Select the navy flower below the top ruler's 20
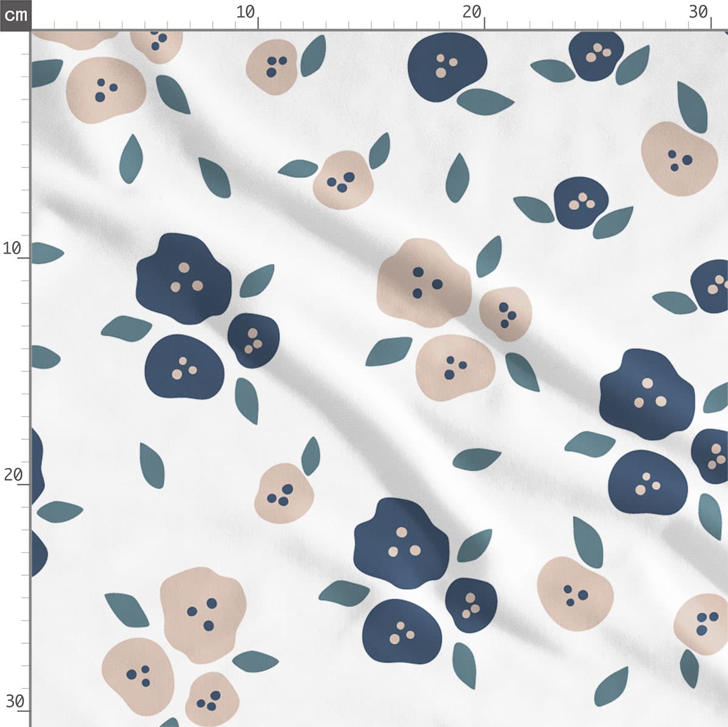This screenshot has height=727, width=728. click(x=447, y=66)
